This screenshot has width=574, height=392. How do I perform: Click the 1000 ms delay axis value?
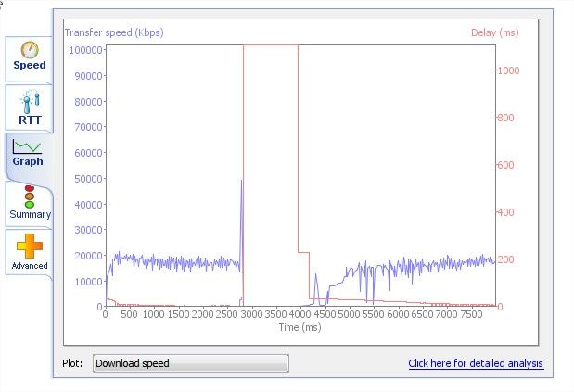click(x=509, y=70)
